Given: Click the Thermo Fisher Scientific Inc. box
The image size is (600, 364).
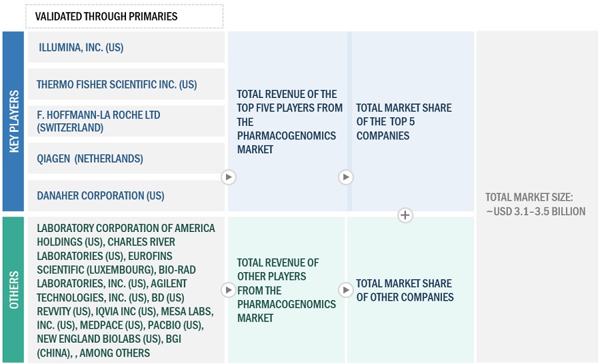Looking at the screenshot, I should coord(125,85).
